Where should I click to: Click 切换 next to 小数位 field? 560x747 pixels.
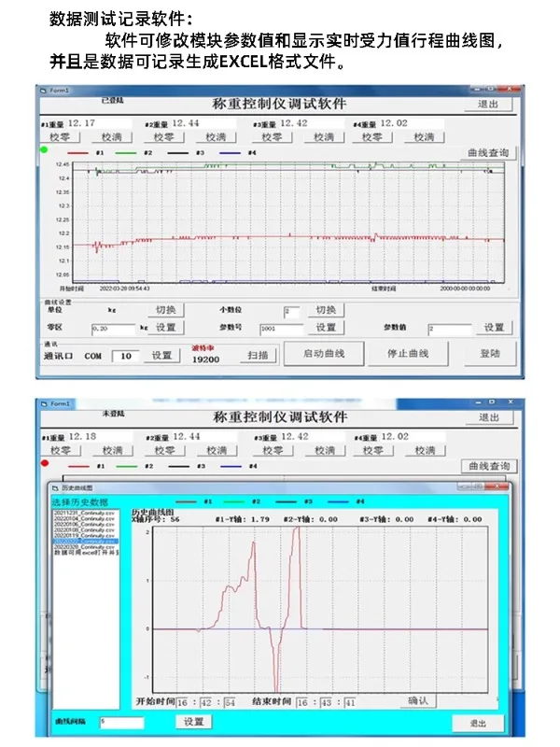click(326, 310)
